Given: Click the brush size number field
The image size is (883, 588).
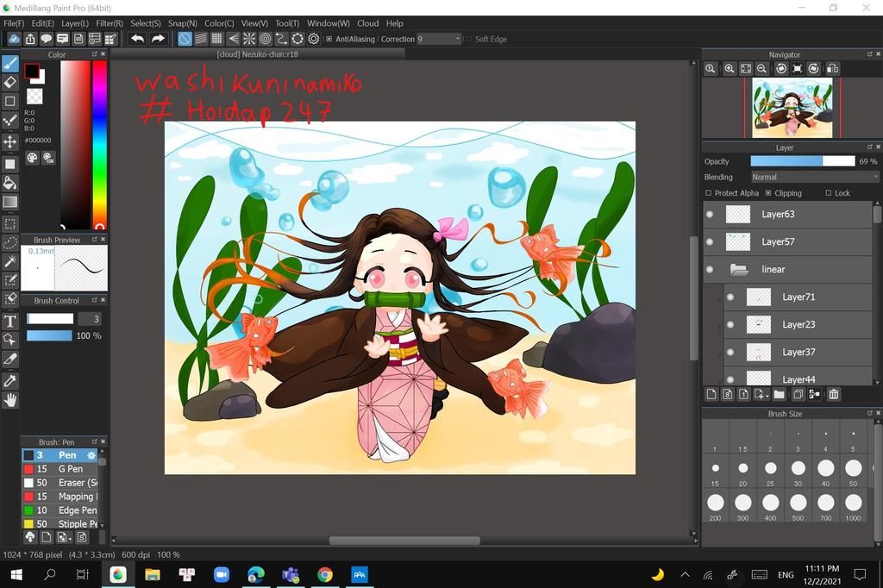Looking at the screenshot, I should (90, 319).
